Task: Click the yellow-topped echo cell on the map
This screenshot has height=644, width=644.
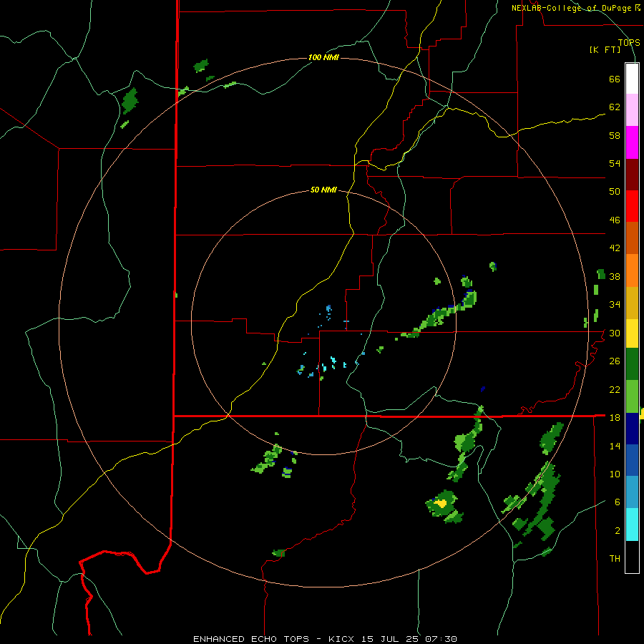Action: point(441,503)
